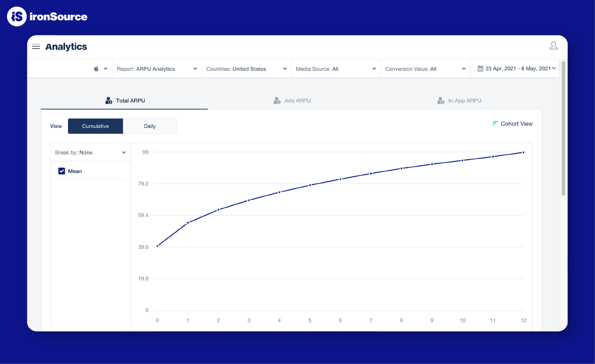The image size is (595, 364).
Task: Open the Media Source: All filter
Action: (x=336, y=69)
